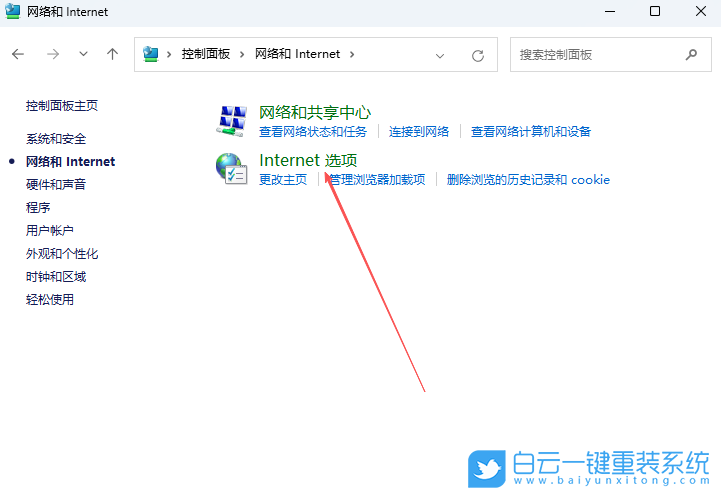Open 网络和共享中心 heading
This screenshot has width=721, height=493.
click(x=315, y=113)
